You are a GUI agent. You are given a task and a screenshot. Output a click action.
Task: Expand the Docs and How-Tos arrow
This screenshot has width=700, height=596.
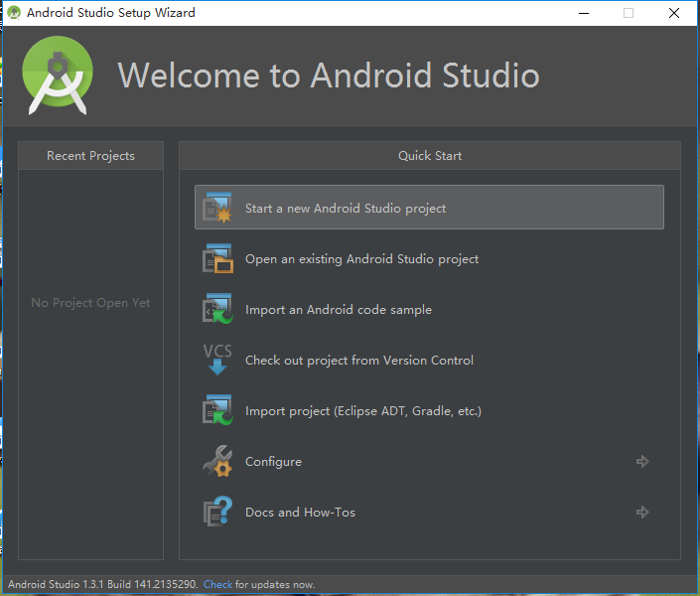point(642,512)
